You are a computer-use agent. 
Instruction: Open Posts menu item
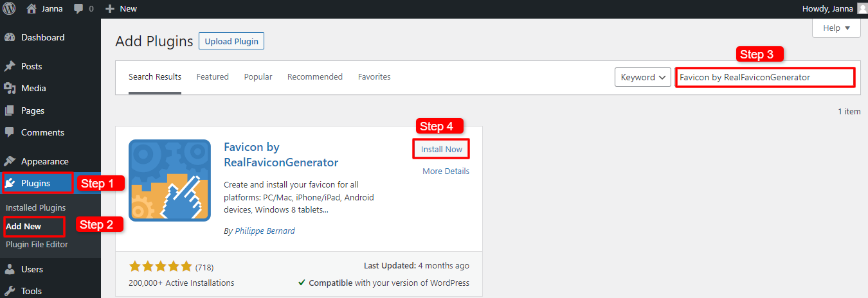pyautogui.click(x=50, y=66)
